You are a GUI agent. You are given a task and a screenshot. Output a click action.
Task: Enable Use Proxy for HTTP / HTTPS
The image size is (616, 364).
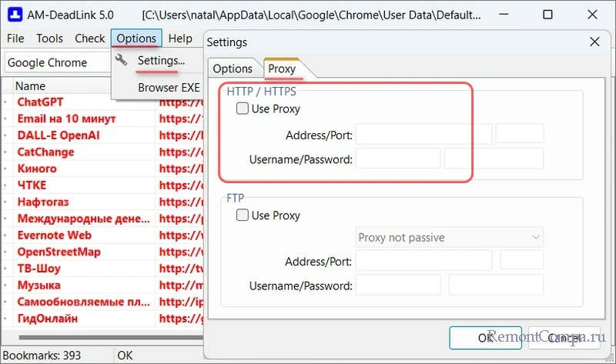[x=243, y=109]
